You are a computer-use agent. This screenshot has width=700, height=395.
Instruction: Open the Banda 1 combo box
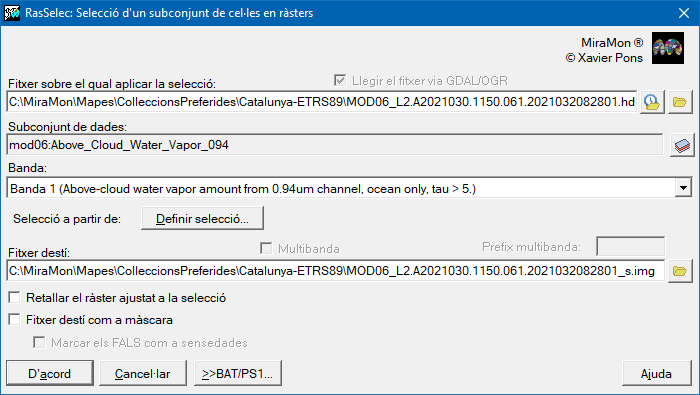(x=349, y=188)
